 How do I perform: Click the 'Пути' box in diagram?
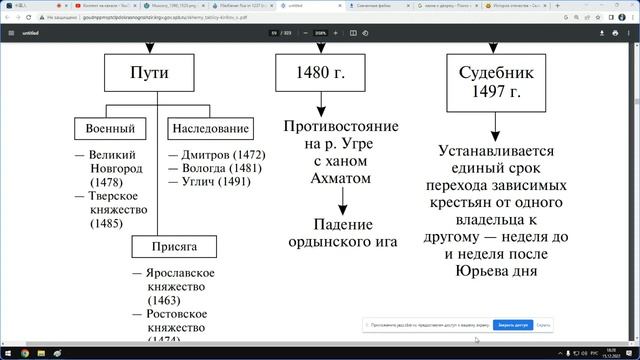coord(149,73)
